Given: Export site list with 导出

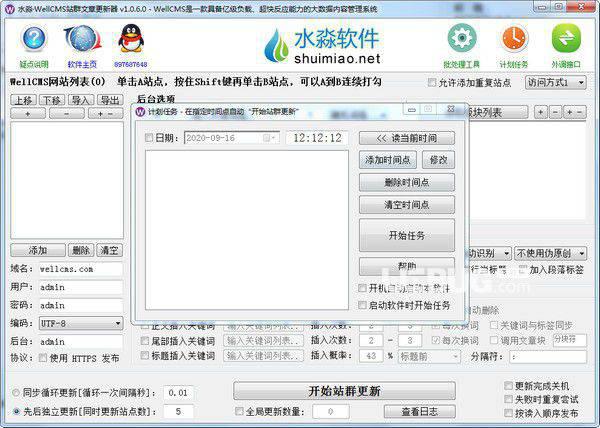Looking at the screenshot, I should [110, 100].
